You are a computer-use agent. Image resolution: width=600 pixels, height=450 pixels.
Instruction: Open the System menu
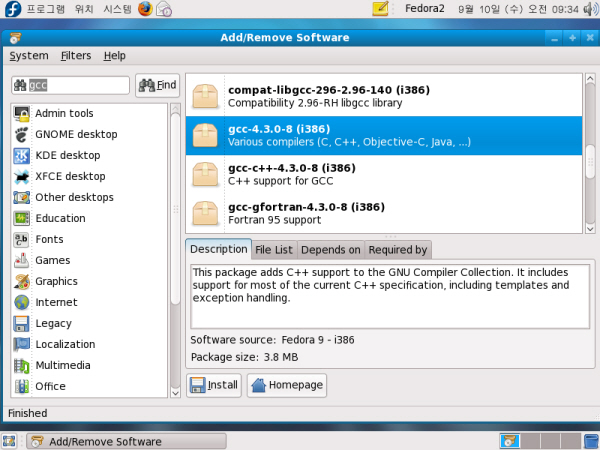click(29, 56)
